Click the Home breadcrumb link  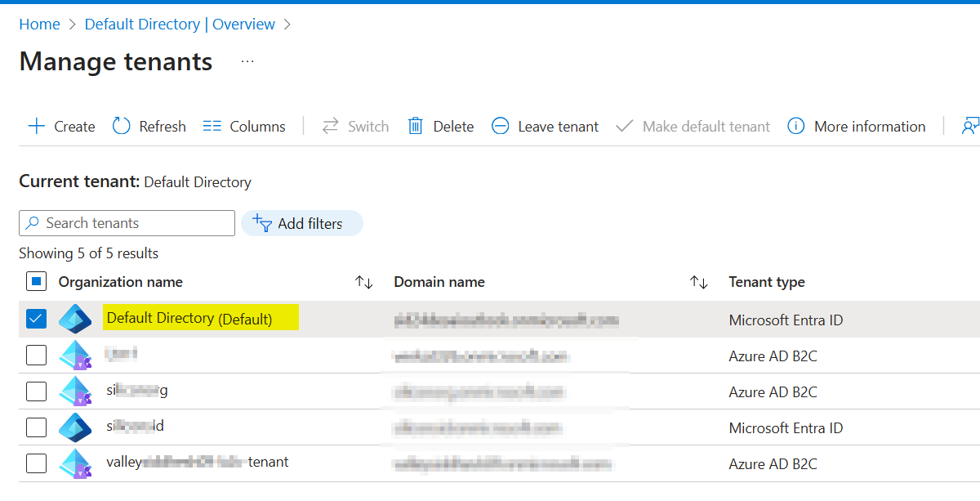[39, 25]
